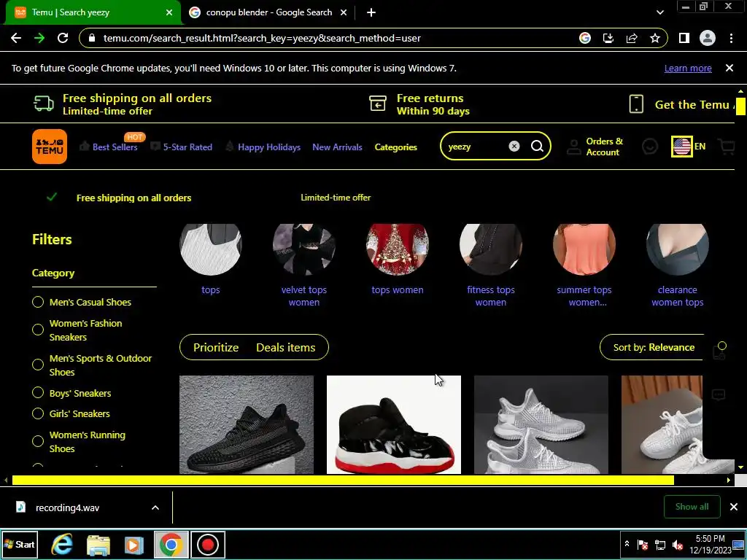Open a new browser tab
Screen dimensions: 747x560
(371, 12)
